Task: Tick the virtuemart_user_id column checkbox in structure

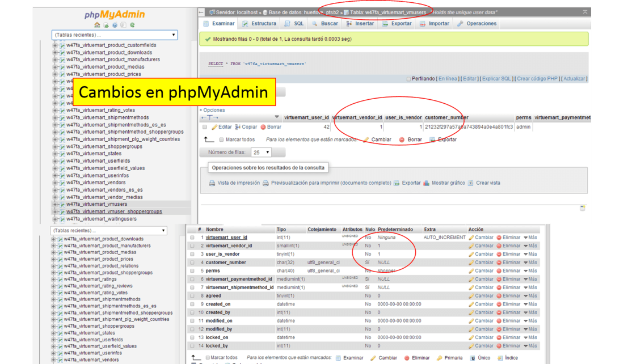Action: point(192,238)
